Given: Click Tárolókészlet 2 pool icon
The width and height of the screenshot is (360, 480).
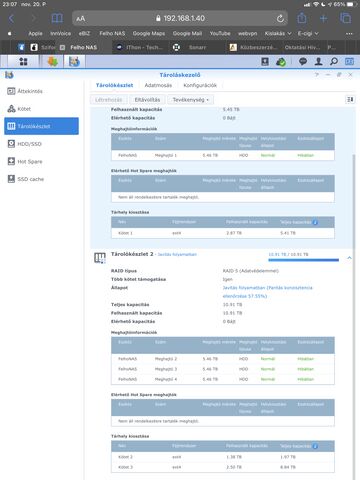Looking at the screenshot, I should coord(100,258).
